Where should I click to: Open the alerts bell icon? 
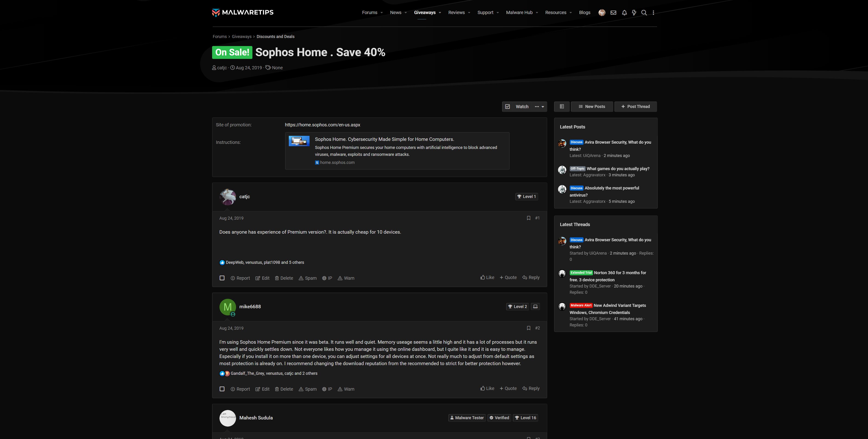[624, 12]
